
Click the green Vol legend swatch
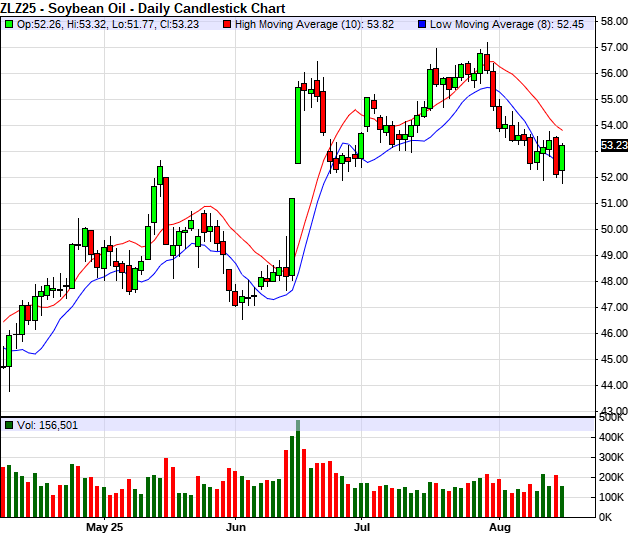point(9,425)
